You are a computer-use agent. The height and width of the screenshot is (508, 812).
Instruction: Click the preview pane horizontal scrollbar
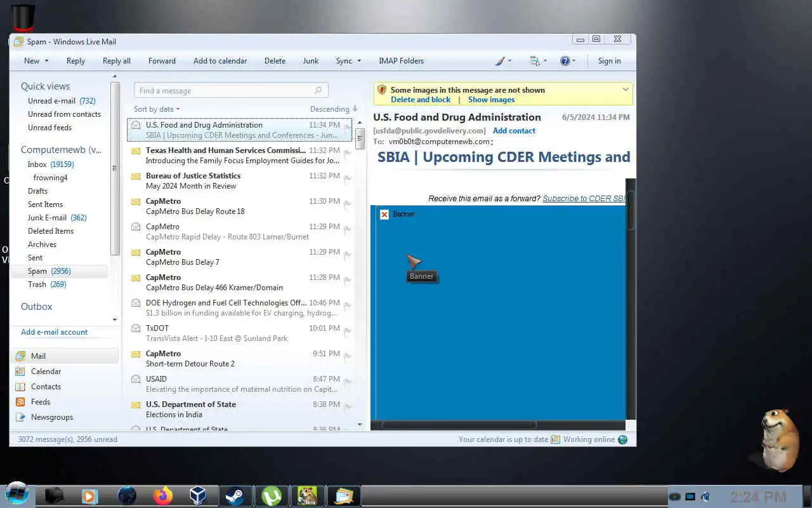tap(459, 425)
